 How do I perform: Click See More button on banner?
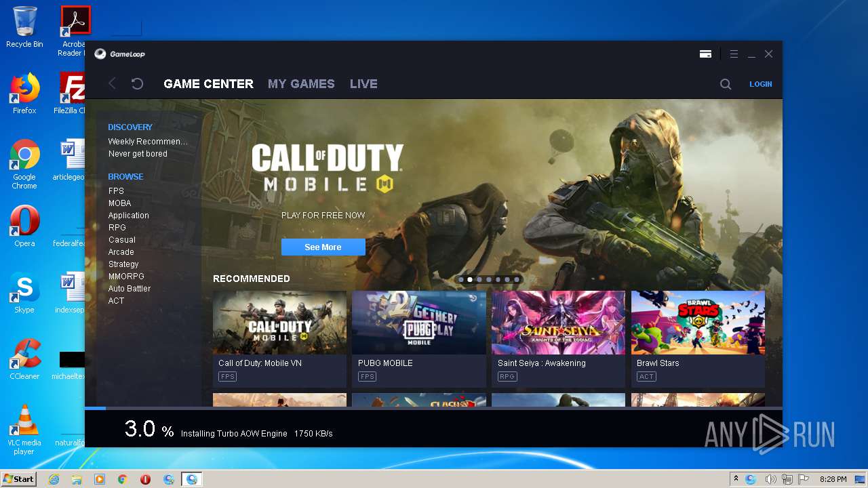tap(323, 247)
